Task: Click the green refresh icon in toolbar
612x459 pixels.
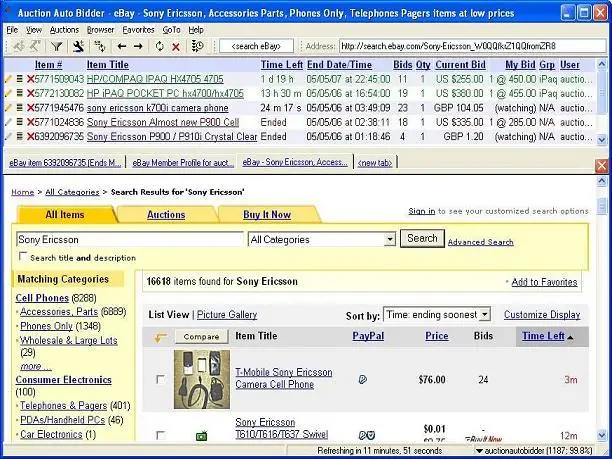Action: (x=159, y=46)
